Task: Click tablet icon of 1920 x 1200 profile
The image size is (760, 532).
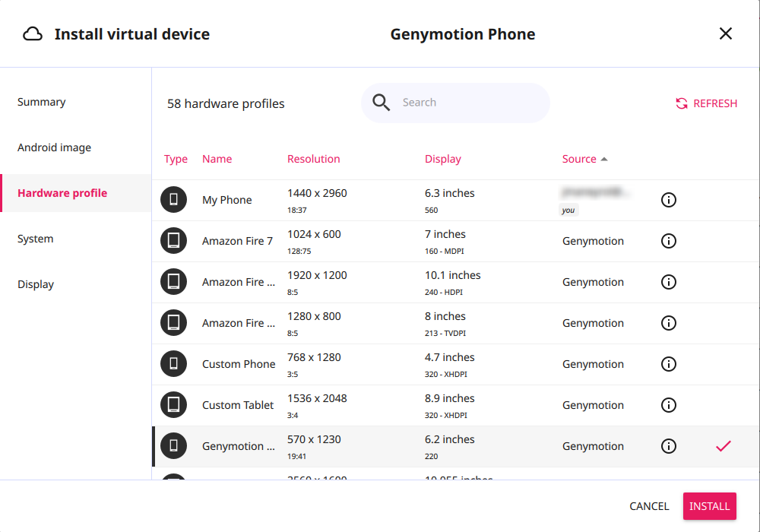Action: pyautogui.click(x=173, y=282)
